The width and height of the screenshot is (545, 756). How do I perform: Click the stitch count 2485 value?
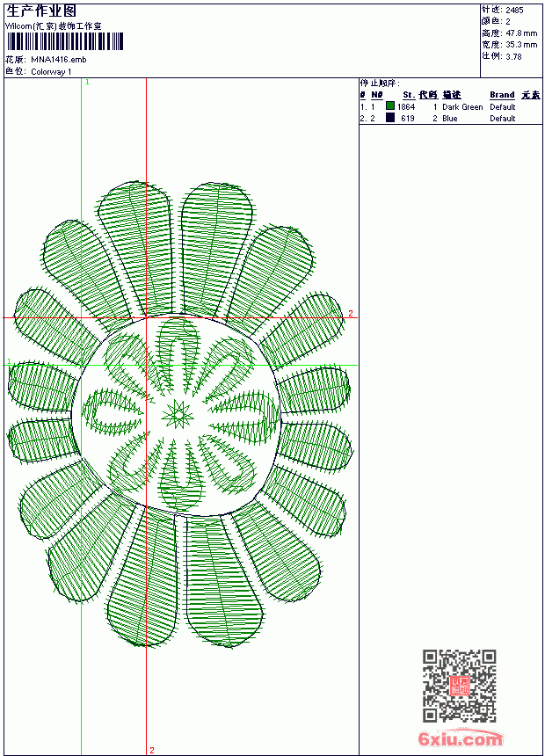pyautogui.click(x=514, y=10)
